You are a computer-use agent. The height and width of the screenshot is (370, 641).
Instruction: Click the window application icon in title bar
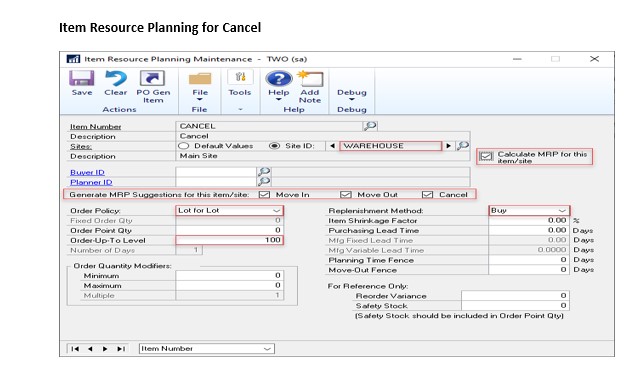pyautogui.click(x=73, y=59)
